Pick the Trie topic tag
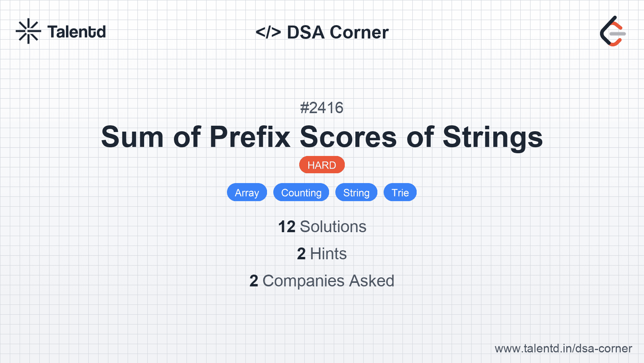Screen dimensions: 644x363 point(400,192)
